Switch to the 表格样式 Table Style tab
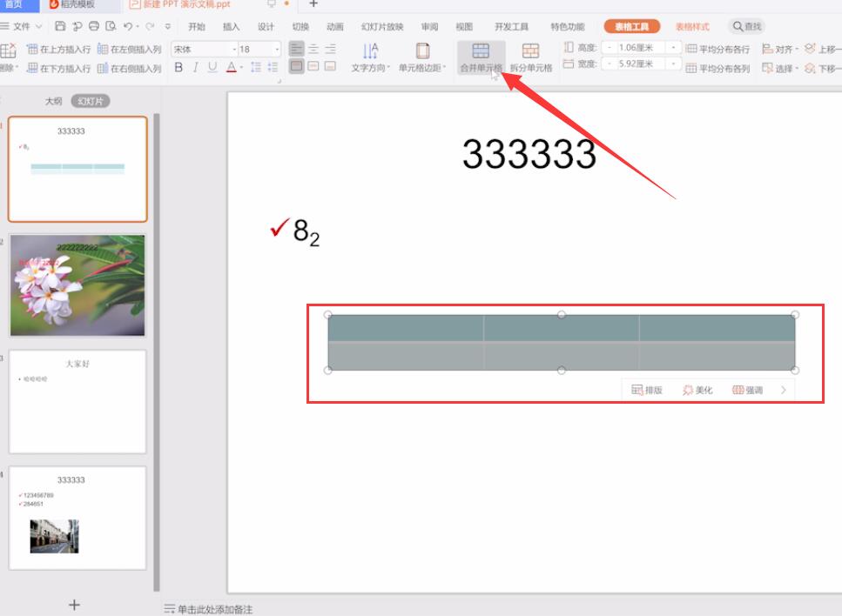This screenshot has width=842, height=616. click(692, 26)
